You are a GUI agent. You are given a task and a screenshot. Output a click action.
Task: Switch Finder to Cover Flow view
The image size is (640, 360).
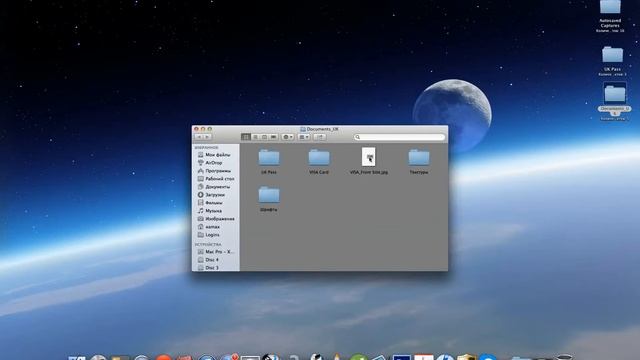(273, 137)
